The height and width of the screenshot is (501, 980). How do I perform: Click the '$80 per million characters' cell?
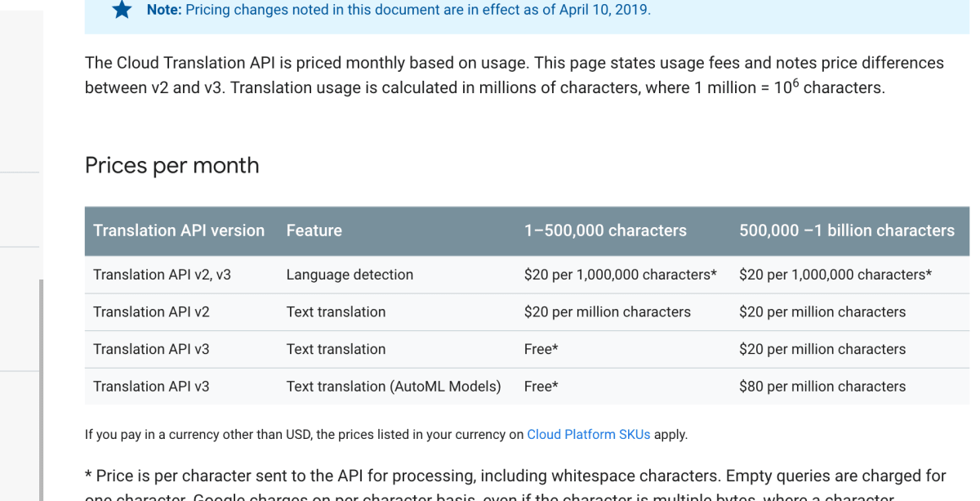pos(822,387)
